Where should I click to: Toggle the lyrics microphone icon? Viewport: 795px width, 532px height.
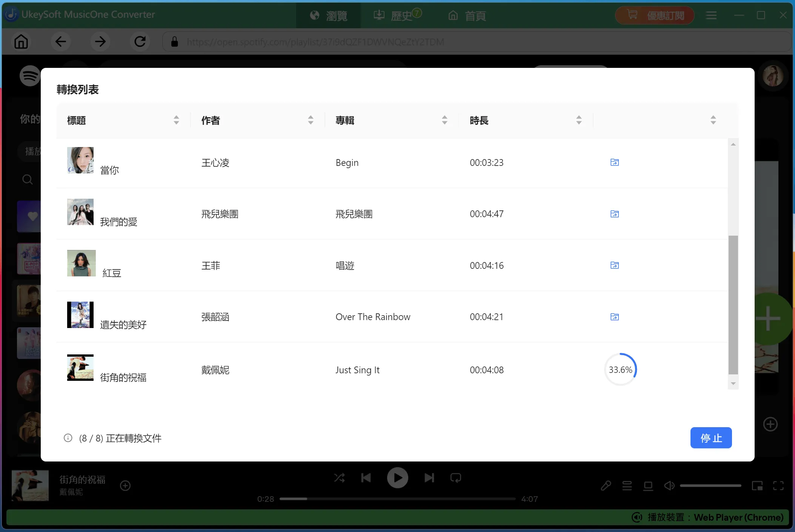pyautogui.click(x=606, y=486)
